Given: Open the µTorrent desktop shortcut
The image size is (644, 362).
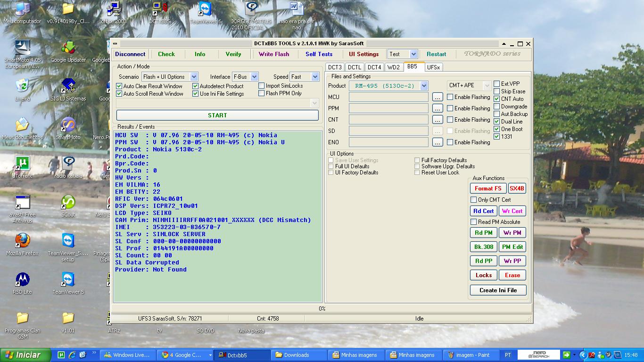Looking at the screenshot, I should coord(22,167).
